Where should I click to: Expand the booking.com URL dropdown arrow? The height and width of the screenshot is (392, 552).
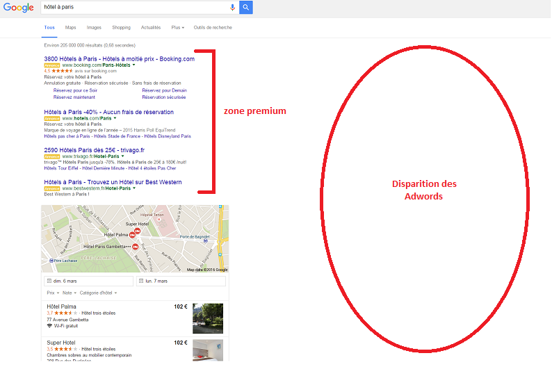[133, 65]
